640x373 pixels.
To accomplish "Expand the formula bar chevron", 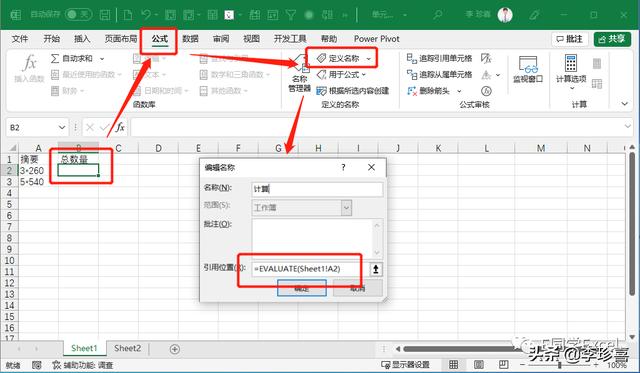I will click(628, 127).
